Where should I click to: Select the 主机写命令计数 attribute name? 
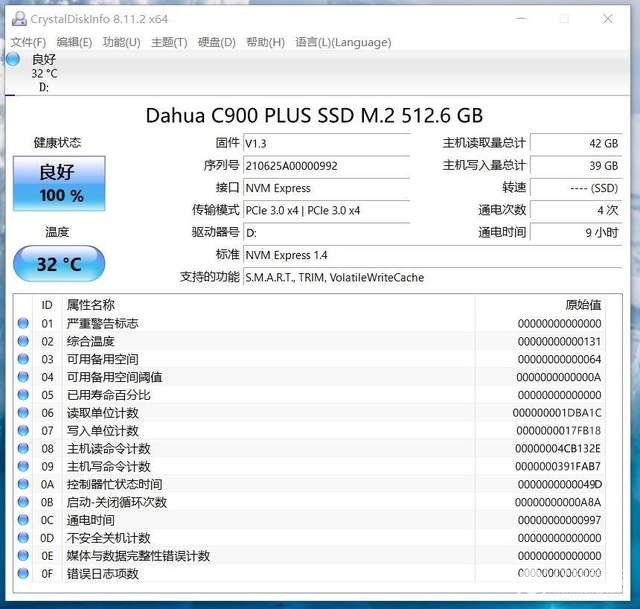click(x=109, y=466)
